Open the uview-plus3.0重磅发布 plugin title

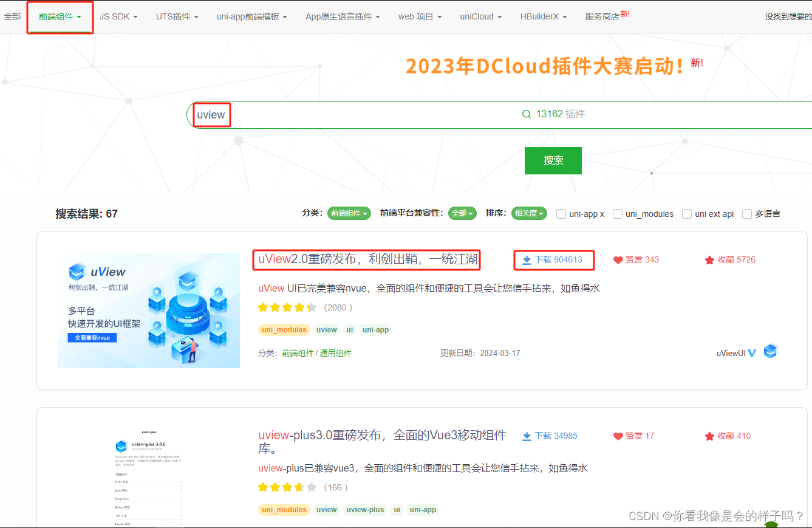tap(382, 442)
